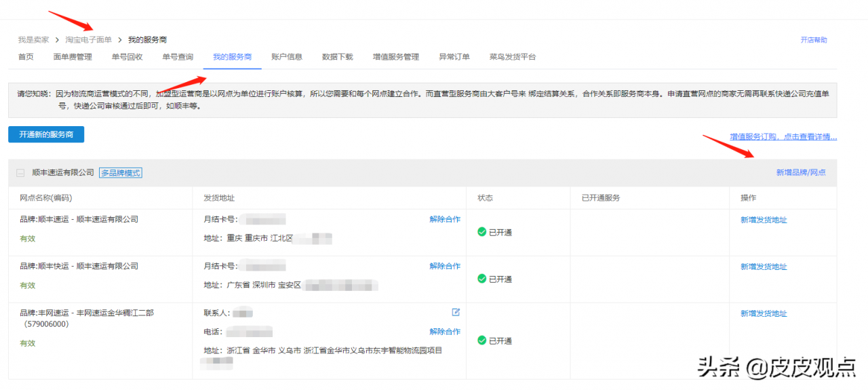Select the 我的服务商 tab

click(233, 57)
